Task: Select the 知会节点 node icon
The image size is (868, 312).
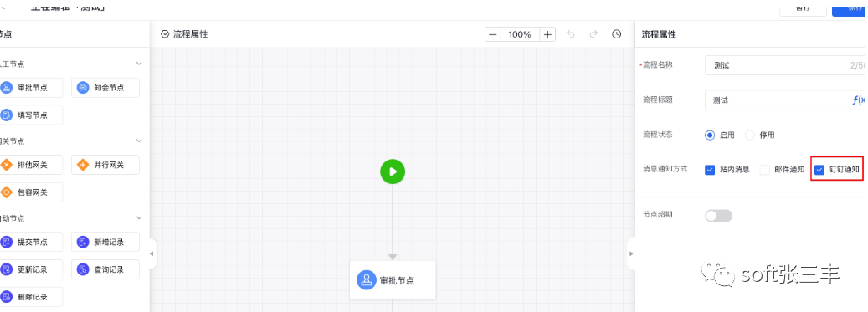Action: [x=83, y=87]
